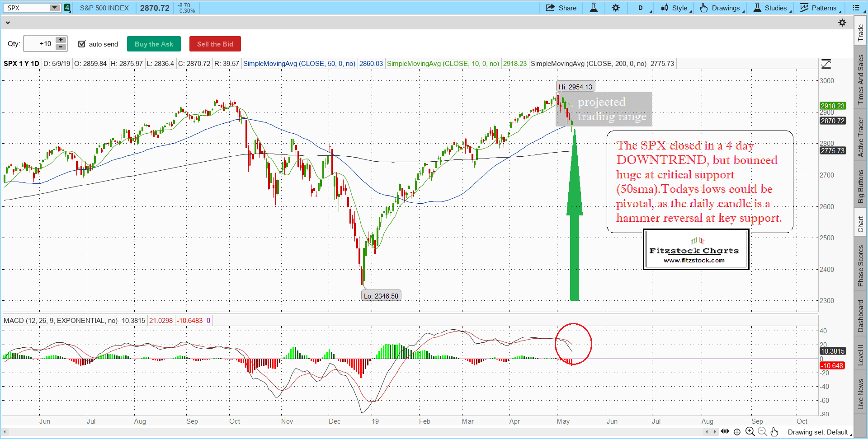Decrease quantity with the minus stepper
This screenshot has width=868, height=439.
pos(61,47)
